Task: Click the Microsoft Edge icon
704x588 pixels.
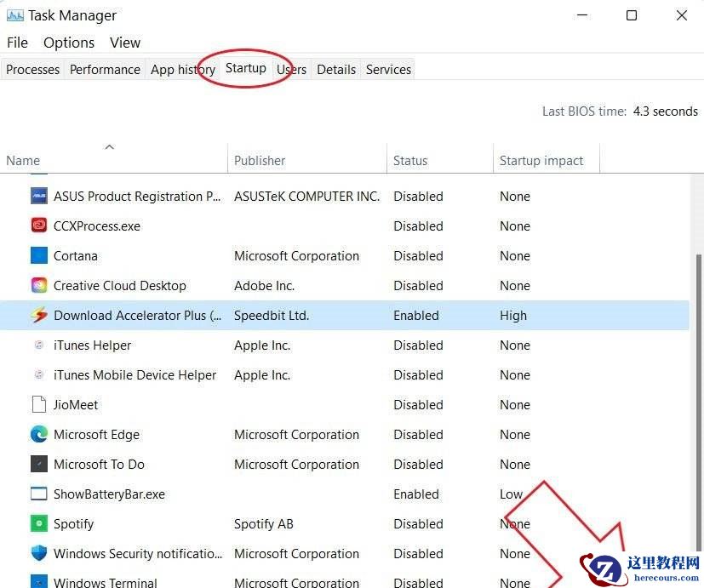Action: click(x=39, y=434)
